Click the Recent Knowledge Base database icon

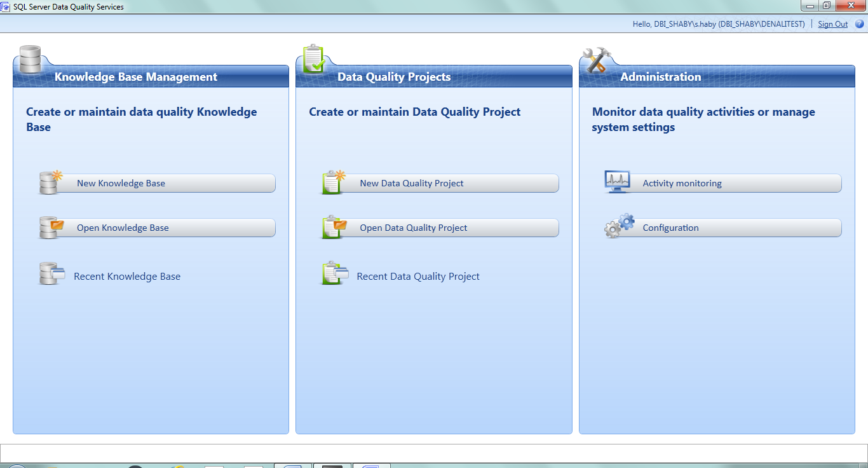(52, 274)
